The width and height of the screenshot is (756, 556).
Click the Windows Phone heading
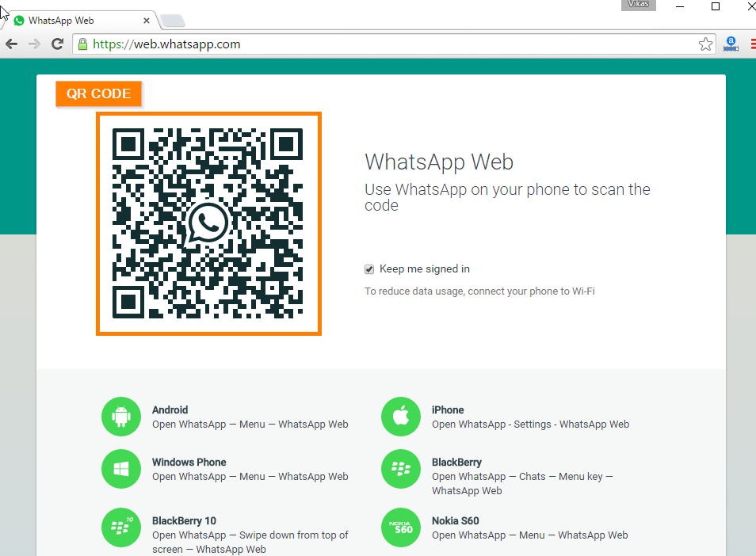(x=189, y=462)
